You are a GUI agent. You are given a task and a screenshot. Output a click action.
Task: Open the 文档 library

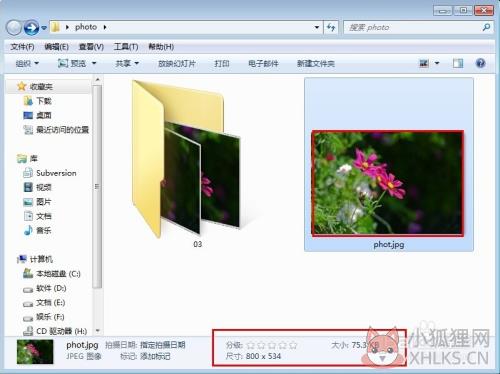(44, 216)
